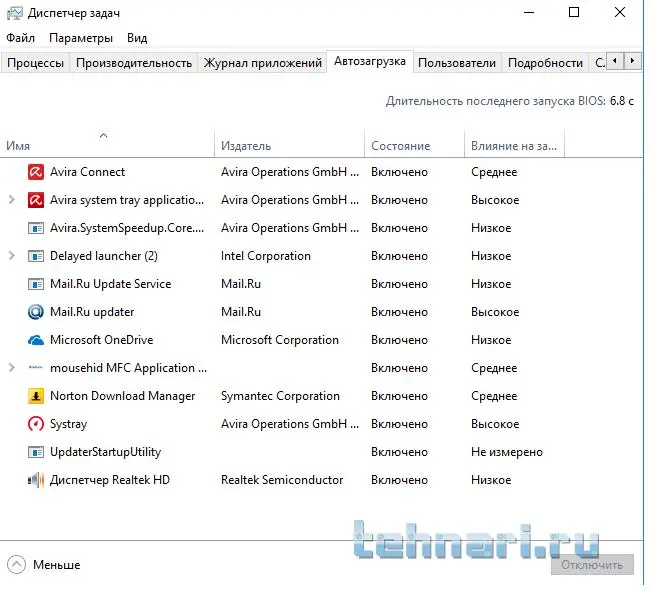Click the mousehid MFC Application icon
Viewport: 652px width, 591px height.
pos(36,368)
